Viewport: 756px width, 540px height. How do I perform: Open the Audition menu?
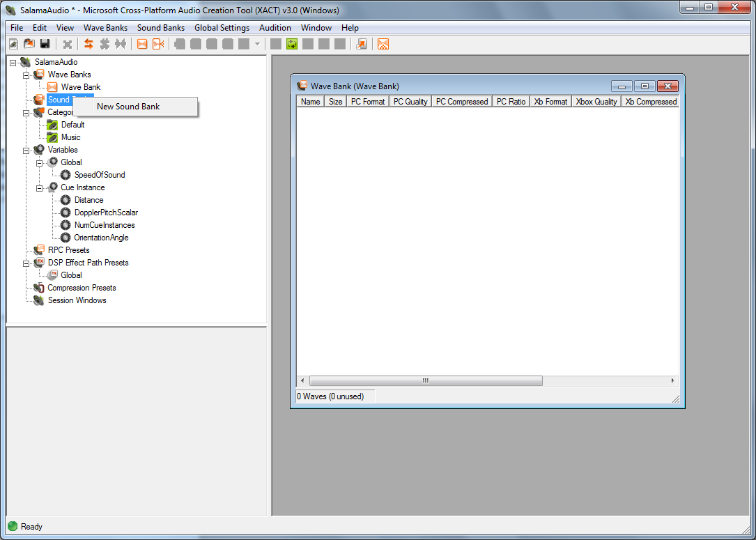(x=275, y=27)
